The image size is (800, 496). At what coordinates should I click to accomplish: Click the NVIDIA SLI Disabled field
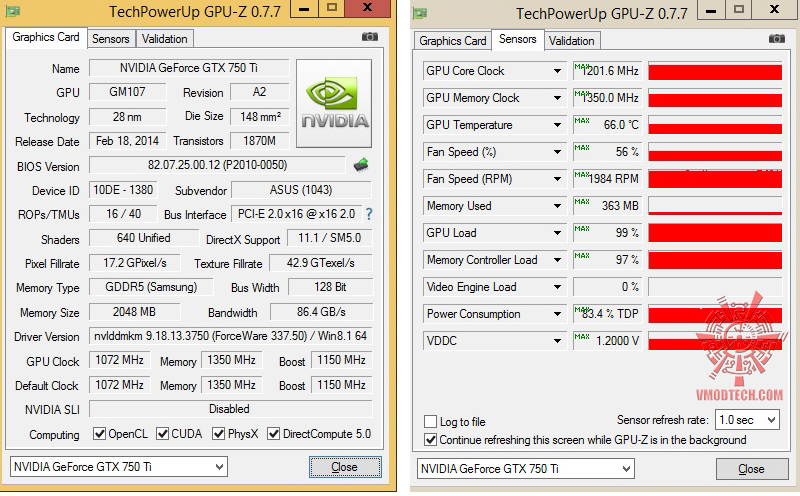pos(231,409)
